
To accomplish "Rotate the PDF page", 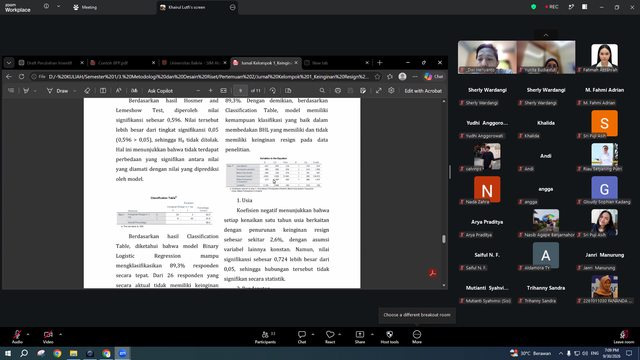I will click(273, 91).
